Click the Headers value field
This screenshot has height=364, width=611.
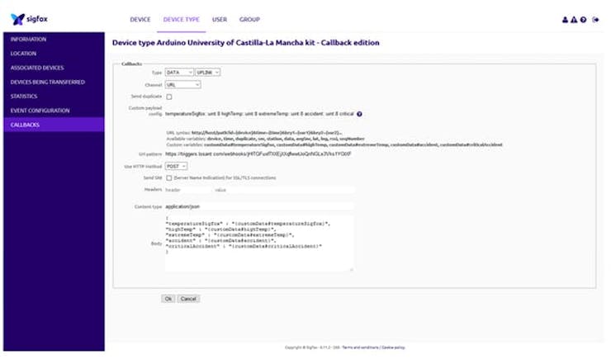point(284,190)
